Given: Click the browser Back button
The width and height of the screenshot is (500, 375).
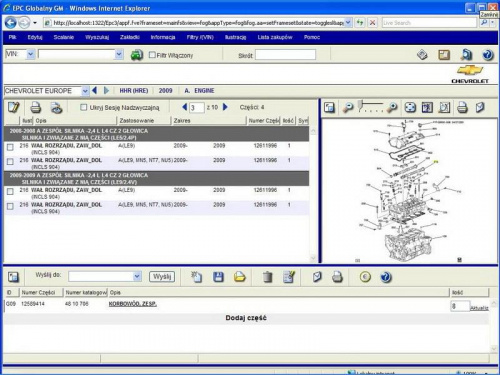Looking at the screenshot, I should [11, 23].
